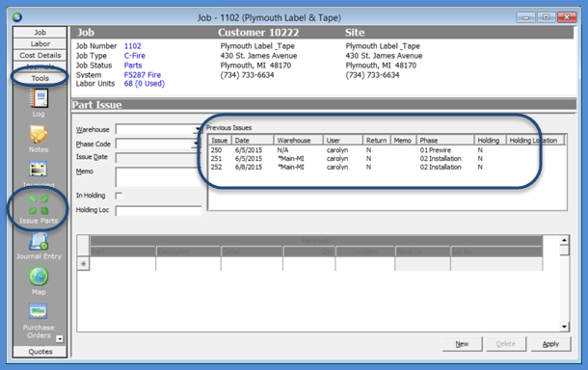Open the Purchase Orders icon
Image resolution: width=588 pixels, height=370 pixels.
39,312
